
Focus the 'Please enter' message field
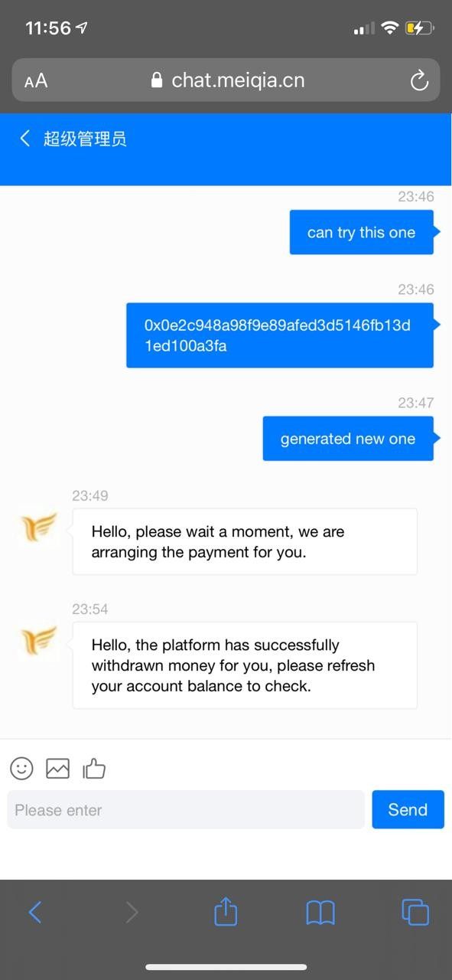click(186, 809)
